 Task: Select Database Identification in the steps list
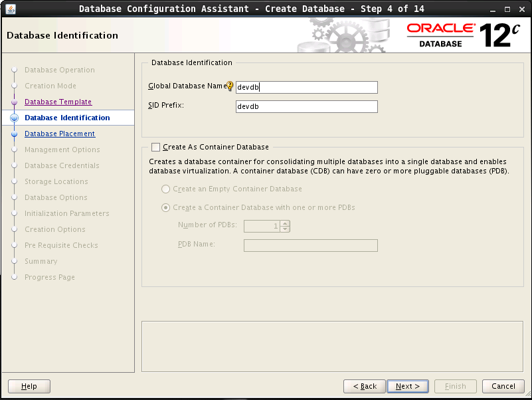coord(67,118)
